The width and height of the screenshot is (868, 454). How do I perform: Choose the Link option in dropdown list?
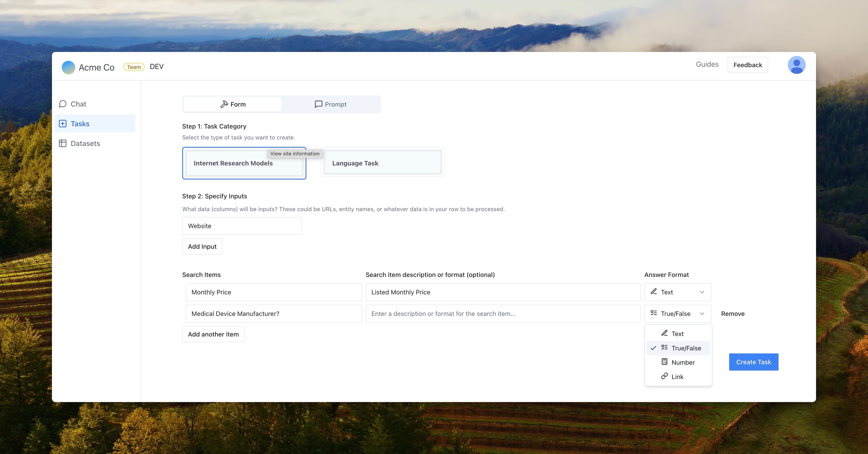tap(677, 377)
